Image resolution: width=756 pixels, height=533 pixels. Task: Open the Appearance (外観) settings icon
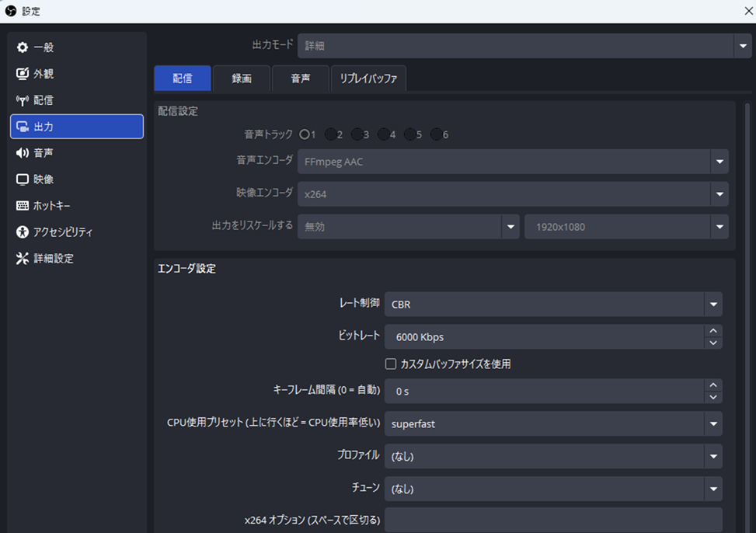(x=23, y=75)
